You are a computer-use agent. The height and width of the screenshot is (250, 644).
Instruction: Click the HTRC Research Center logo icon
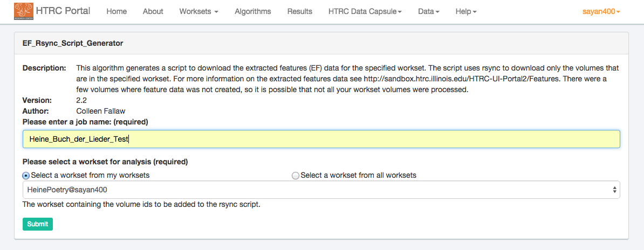pyautogui.click(x=23, y=11)
